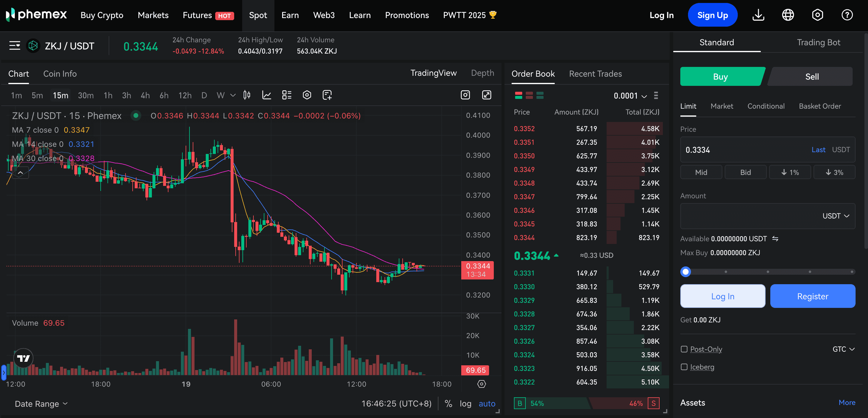Open the indicators line chart icon
Image resolution: width=868 pixels, height=418 pixels.
click(266, 95)
